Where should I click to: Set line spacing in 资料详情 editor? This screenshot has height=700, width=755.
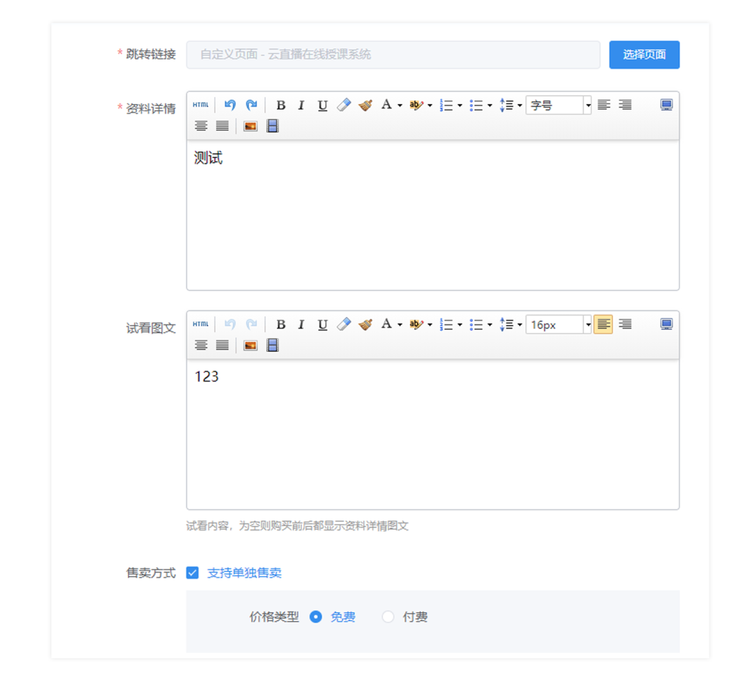tap(506, 105)
